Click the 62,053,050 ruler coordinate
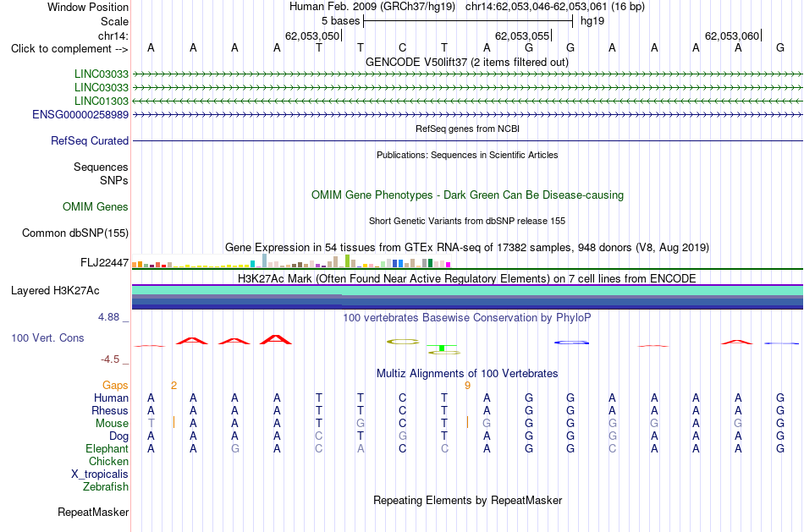This screenshot has width=804, height=532. pos(312,36)
